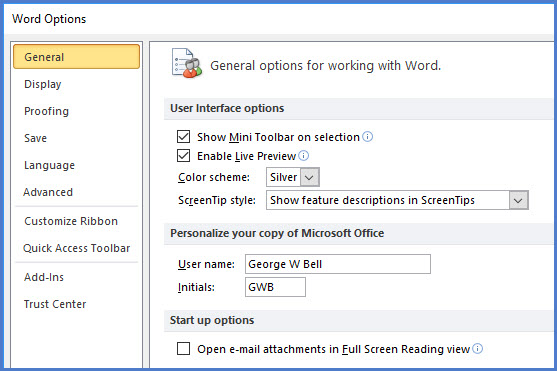Click the User Interface options heading

click(227, 108)
